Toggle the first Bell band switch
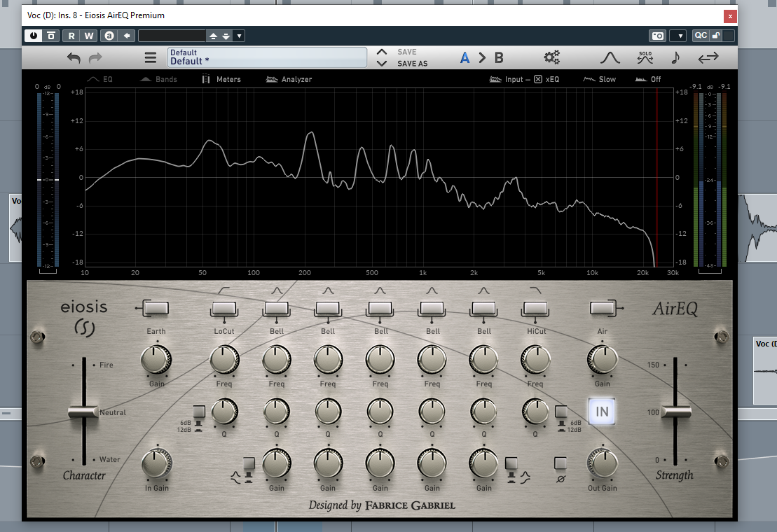This screenshot has height=532, width=777. point(277,309)
